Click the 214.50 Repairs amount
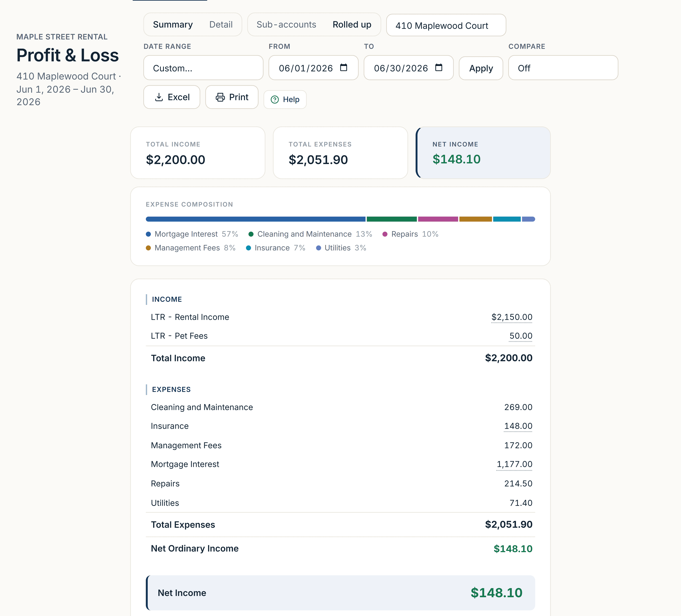681x616 pixels. click(x=518, y=484)
